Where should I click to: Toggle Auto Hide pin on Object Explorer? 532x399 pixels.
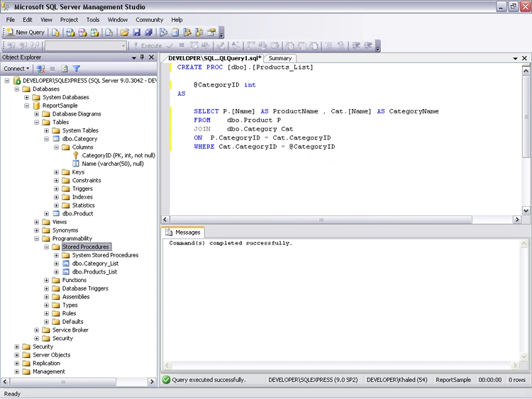point(142,57)
